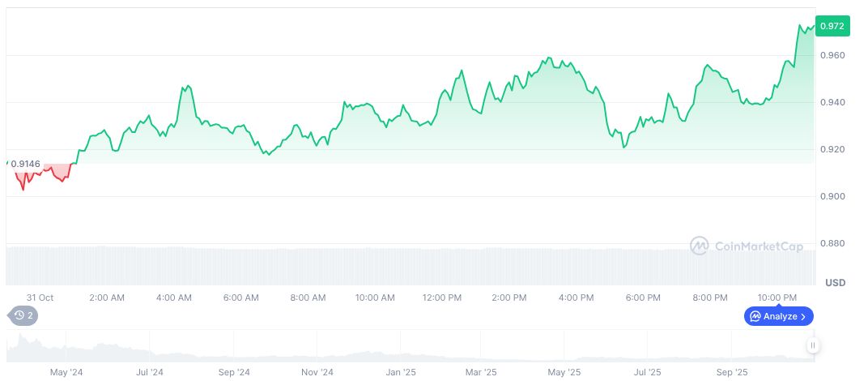Click the 12:00 PM time axis label

pos(442,298)
